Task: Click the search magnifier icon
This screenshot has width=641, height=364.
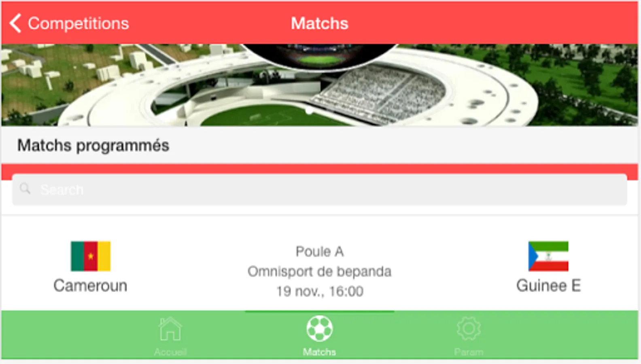Action: click(x=25, y=189)
